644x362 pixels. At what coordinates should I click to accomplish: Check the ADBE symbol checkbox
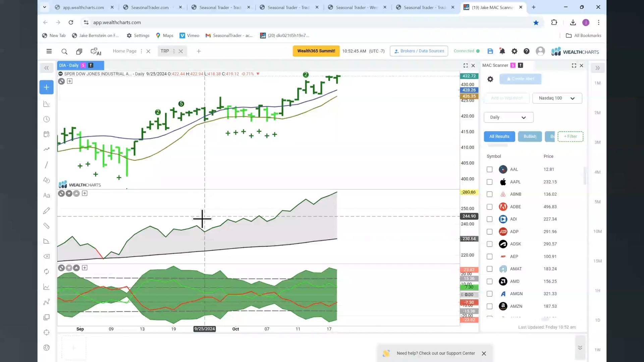[490, 207]
